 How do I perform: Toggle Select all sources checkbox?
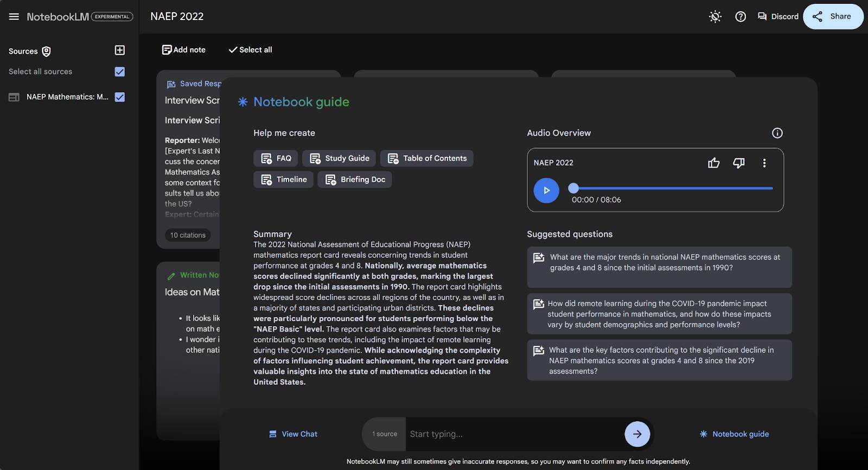[120, 72]
